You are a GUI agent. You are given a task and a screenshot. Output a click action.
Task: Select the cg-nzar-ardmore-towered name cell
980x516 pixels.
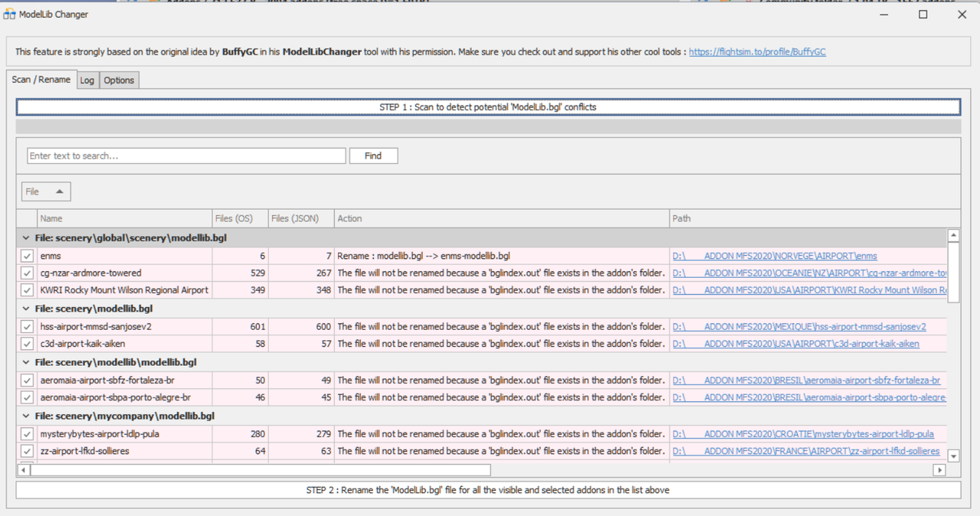[x=125, y=273]
